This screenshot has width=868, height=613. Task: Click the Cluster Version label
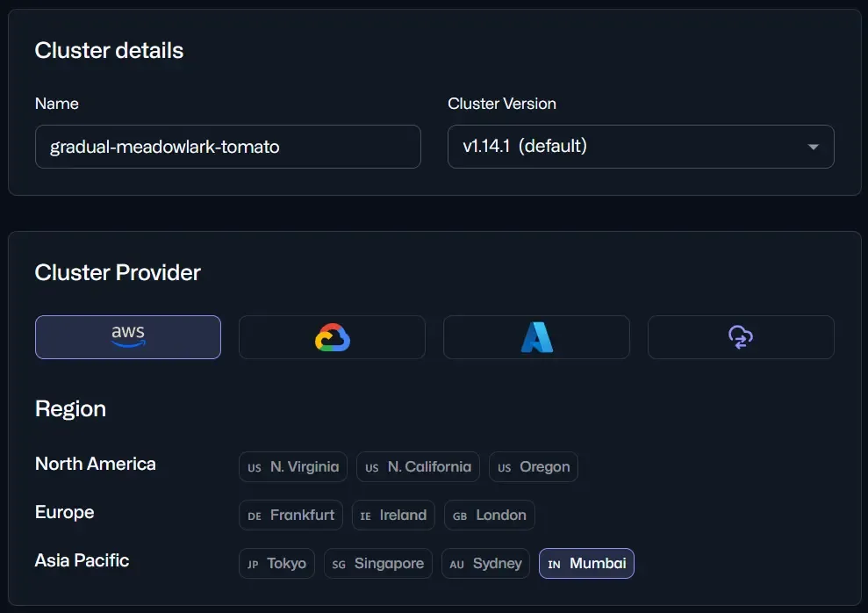coord(501,104)
